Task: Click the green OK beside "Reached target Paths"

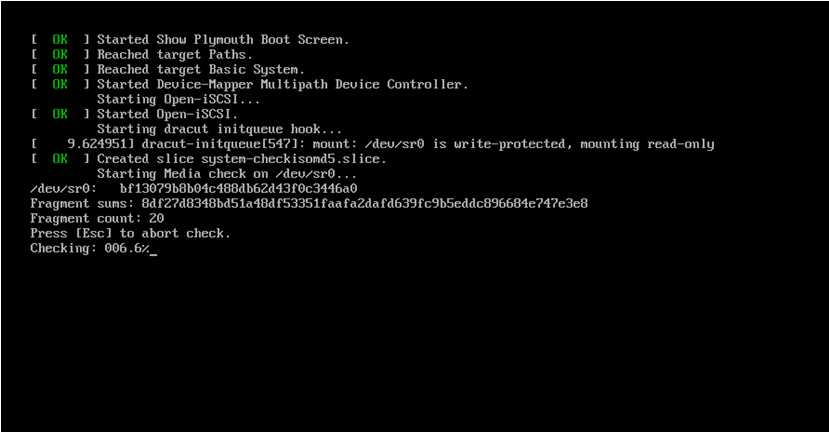Action: (60, 55)
